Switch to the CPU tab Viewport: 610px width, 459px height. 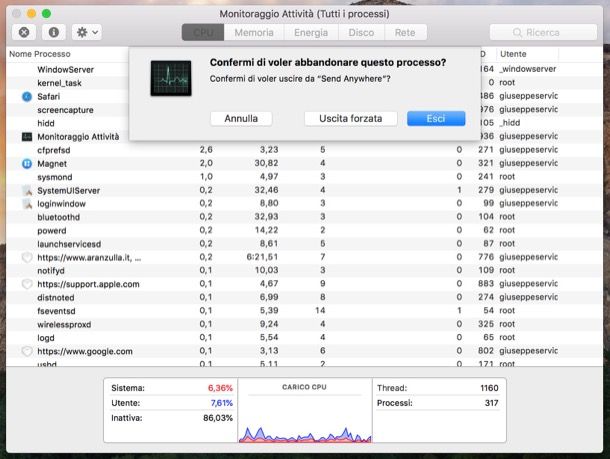click(203, 32)
